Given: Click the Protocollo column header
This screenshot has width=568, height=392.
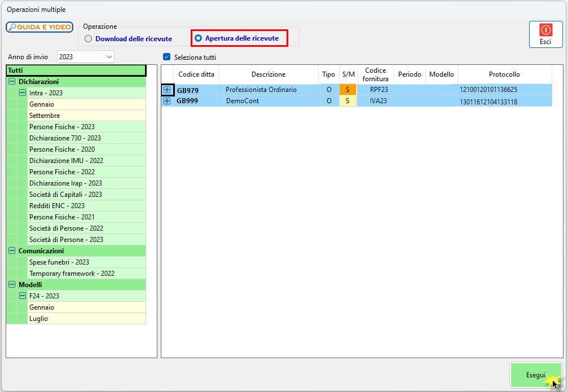Looking at the screenshot, I should point(504,74).
